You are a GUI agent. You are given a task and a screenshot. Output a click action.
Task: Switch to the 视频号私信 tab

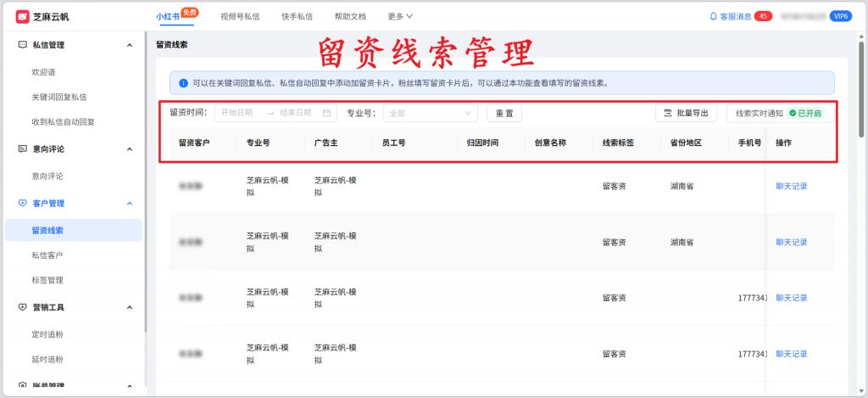[x=240, y=17]
